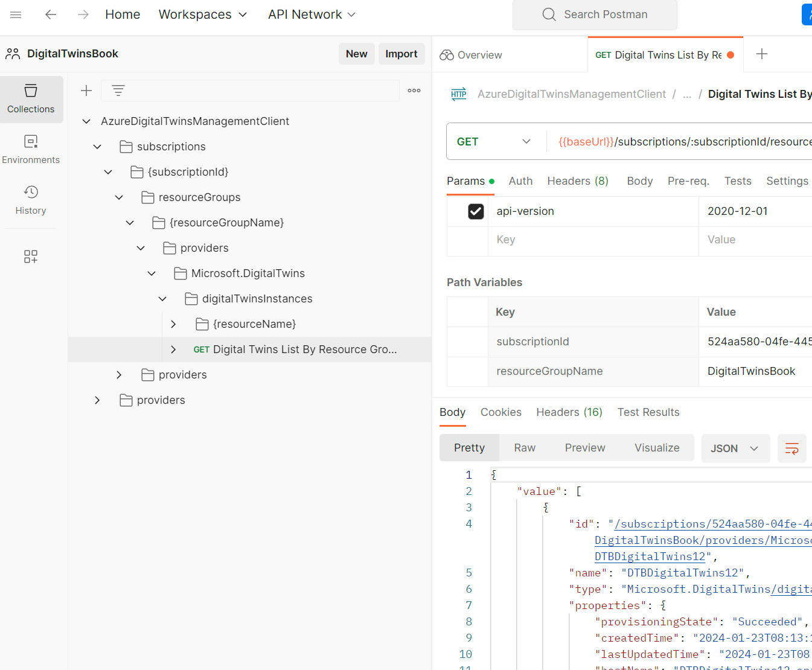Open response Cookies tab
The image size is (812, 670).
click(x=501, y=412)
